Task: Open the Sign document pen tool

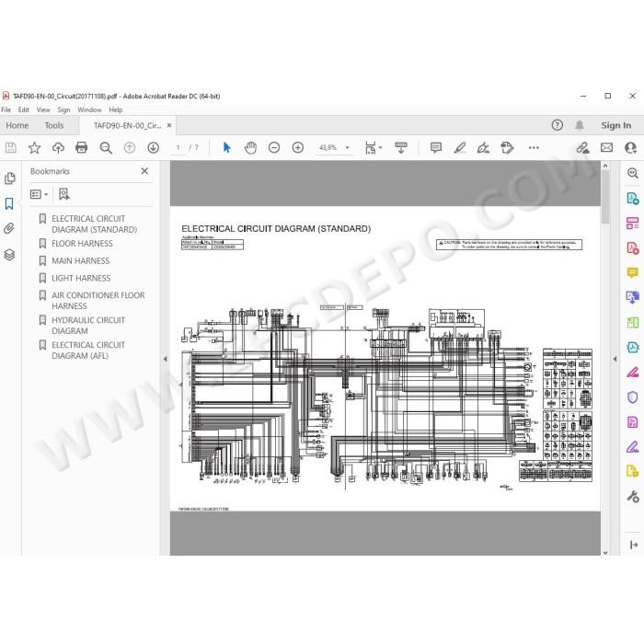Action: click(483, 147)
